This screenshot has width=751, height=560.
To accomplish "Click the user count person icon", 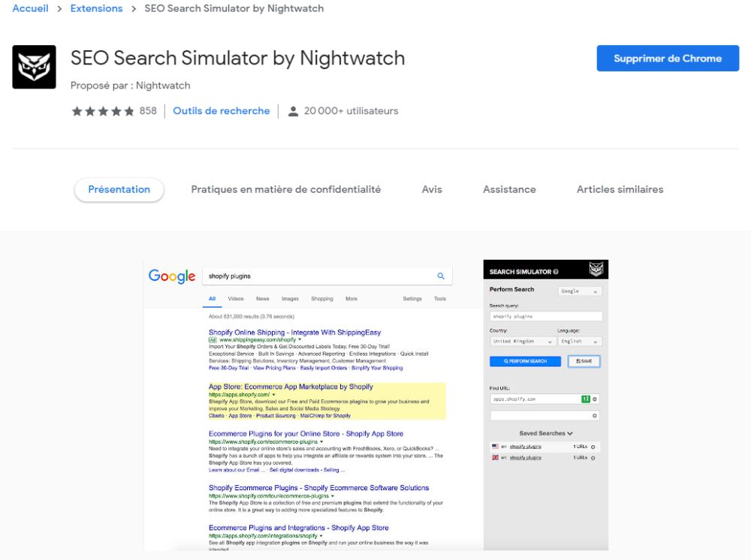I will tap(293, 112).
